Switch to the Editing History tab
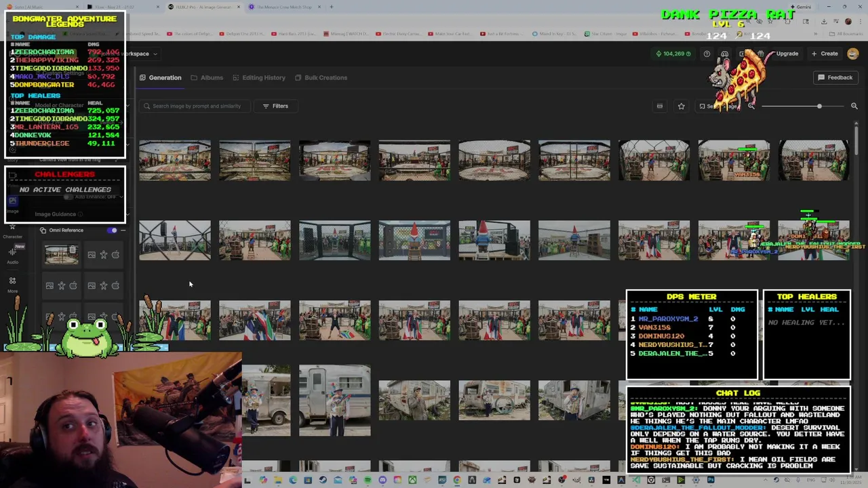Image resolution: width=868 pixels, height=488 pixels. (x=259, y=77)
